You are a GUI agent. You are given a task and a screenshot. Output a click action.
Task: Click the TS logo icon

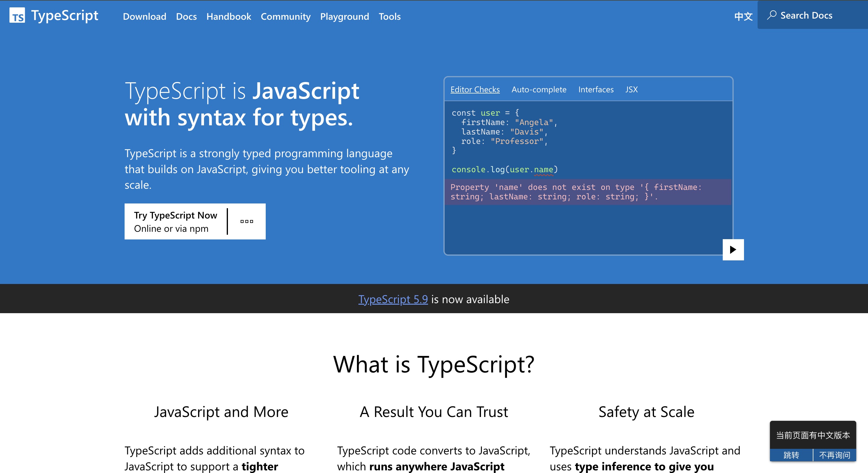pos(17,16)
